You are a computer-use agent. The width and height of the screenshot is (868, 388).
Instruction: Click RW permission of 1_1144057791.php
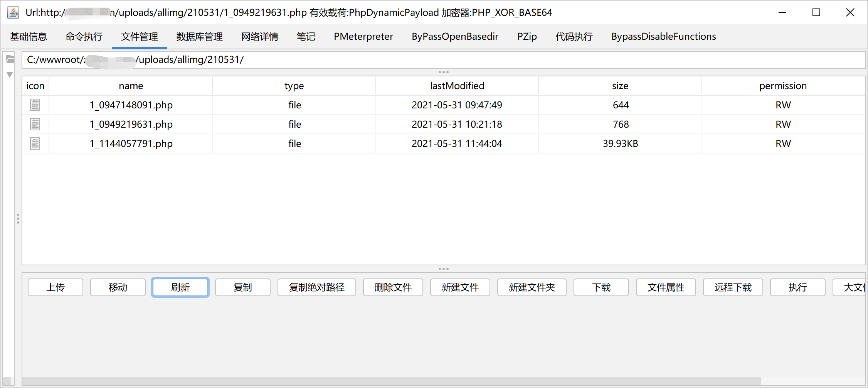(x=783, y=143)
